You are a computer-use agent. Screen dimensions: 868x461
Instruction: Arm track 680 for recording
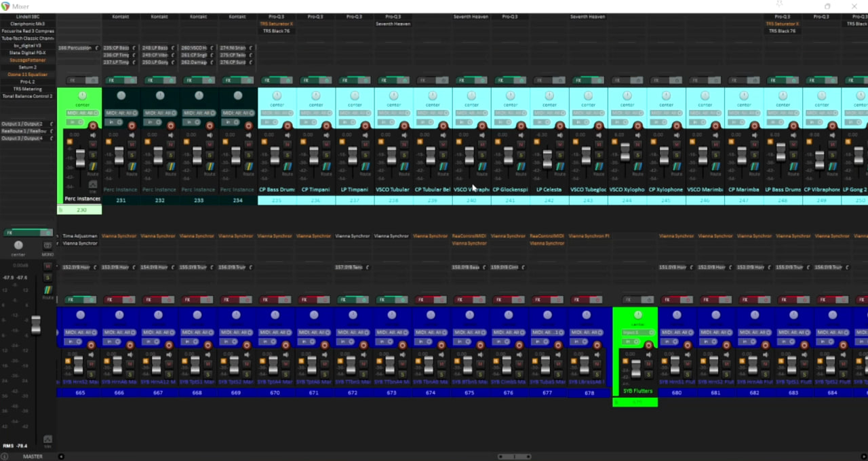pos(688,345)
